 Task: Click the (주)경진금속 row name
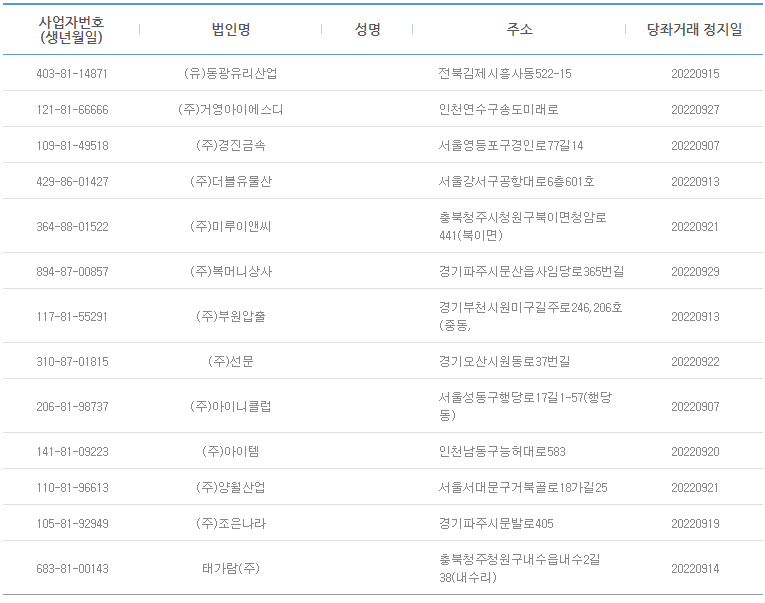[x=231, y=145]
